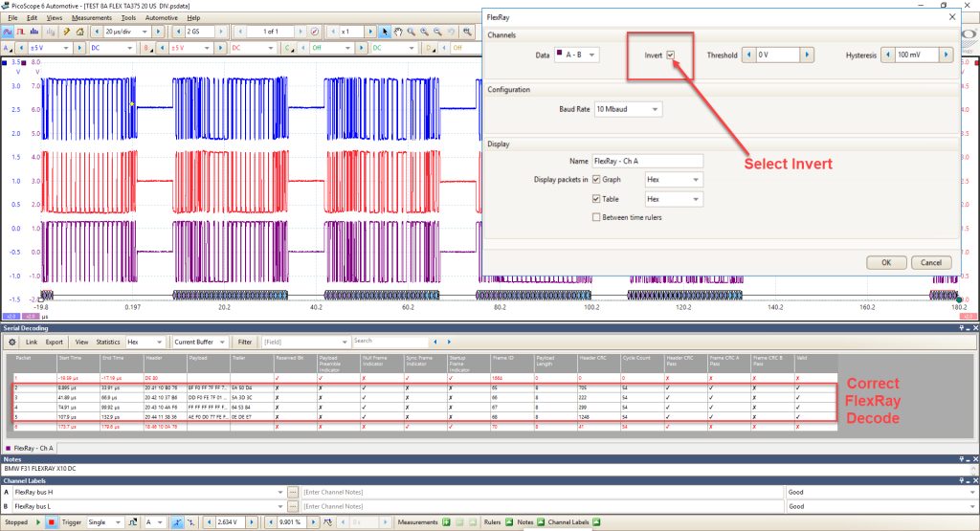
Task: Click the red stop capture button
Action: pyautogui.click(x=52, y=522)
